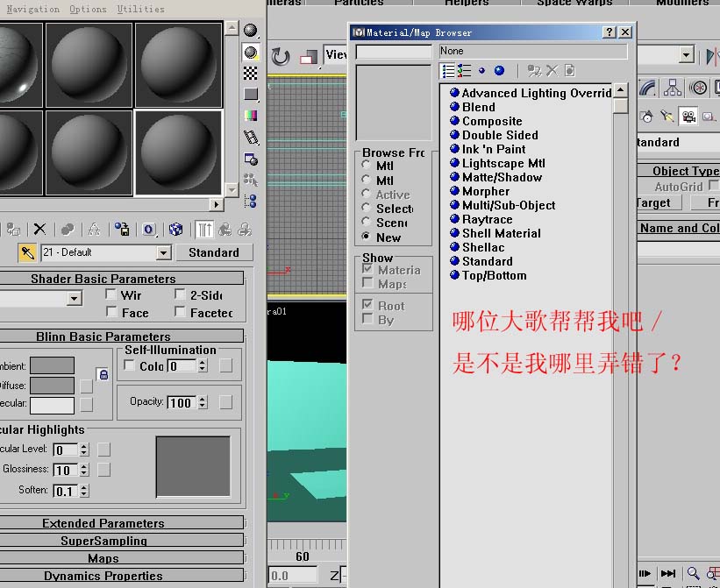Select the Lights category icon

click(x=667, y=117)
